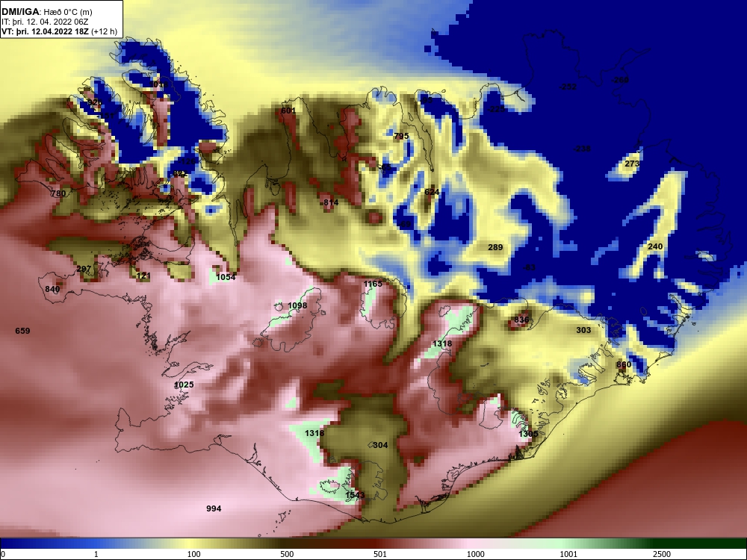The image size is (747, 560).
Task: Select the 304 value label
Action: pos(380,445)
